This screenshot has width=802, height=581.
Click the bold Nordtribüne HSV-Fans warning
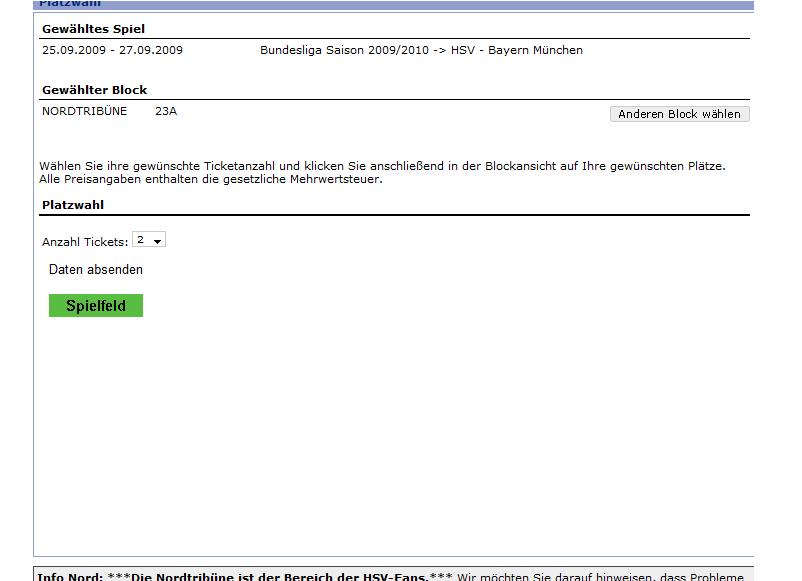pyautogui.click(x=280, y=576)
